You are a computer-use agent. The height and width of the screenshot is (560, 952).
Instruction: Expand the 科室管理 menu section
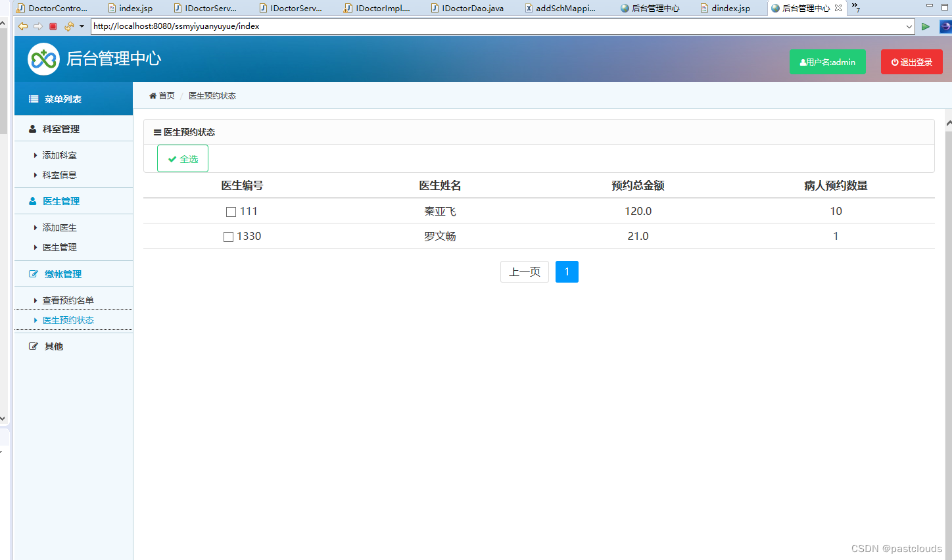pyautogui.click(x=74, y=129)
